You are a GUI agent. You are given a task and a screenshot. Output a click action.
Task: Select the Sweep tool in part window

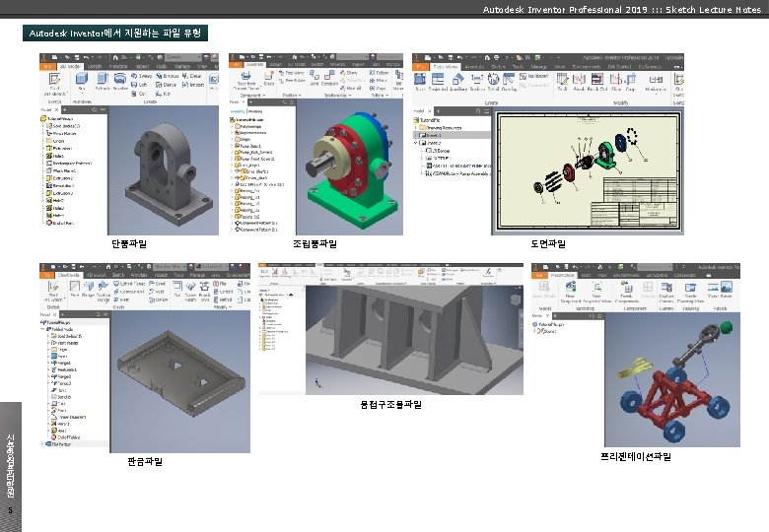coord(141,76)
